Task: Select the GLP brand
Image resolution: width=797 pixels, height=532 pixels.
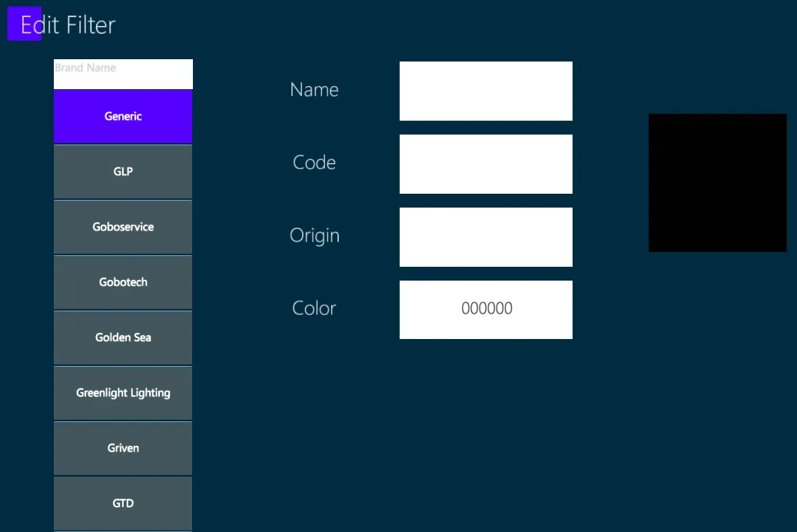Action: coord(123,172)
